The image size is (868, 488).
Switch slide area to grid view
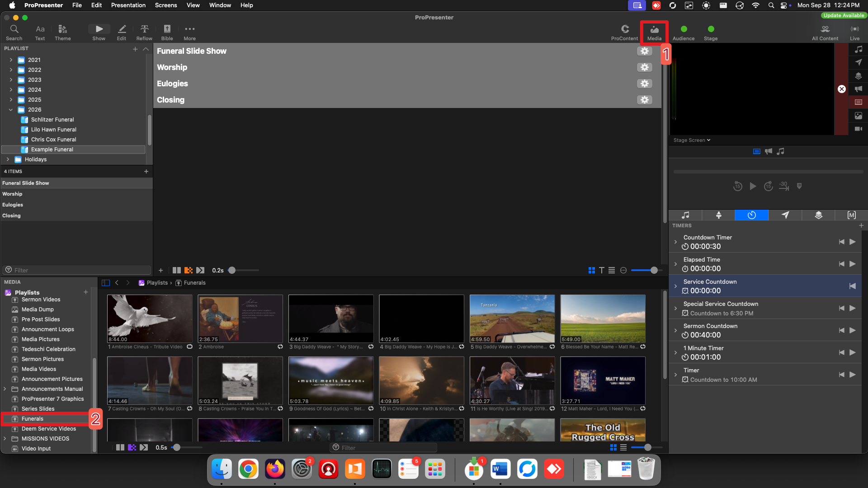(591, 270)
